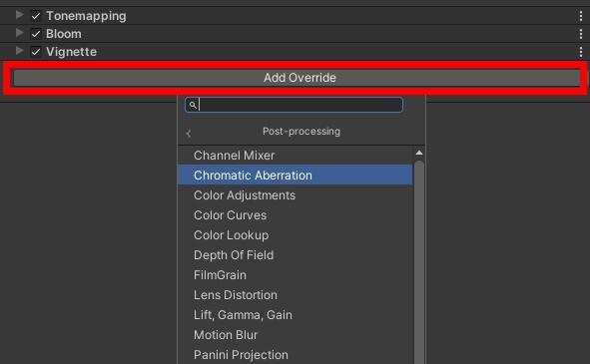Screen dimensions: 590x364
Task: Select FilmGrain override
Action: click(x=295, y=275)
